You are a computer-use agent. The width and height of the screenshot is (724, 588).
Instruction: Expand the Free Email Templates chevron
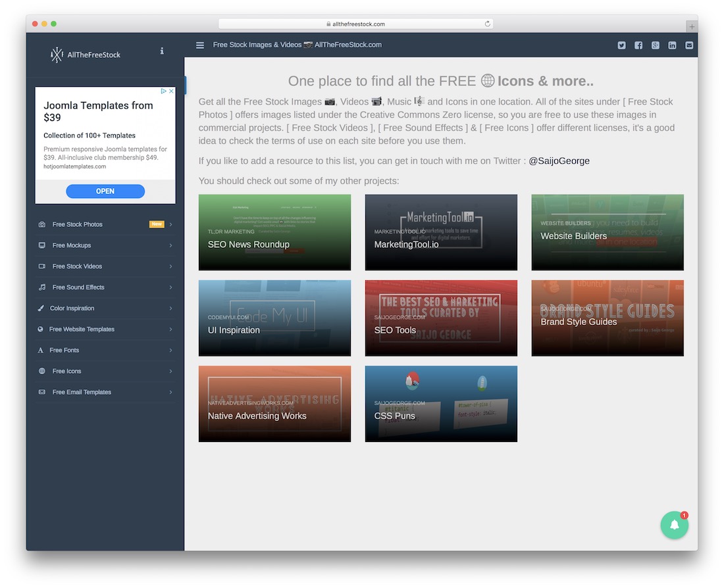(x=171, y=392)
